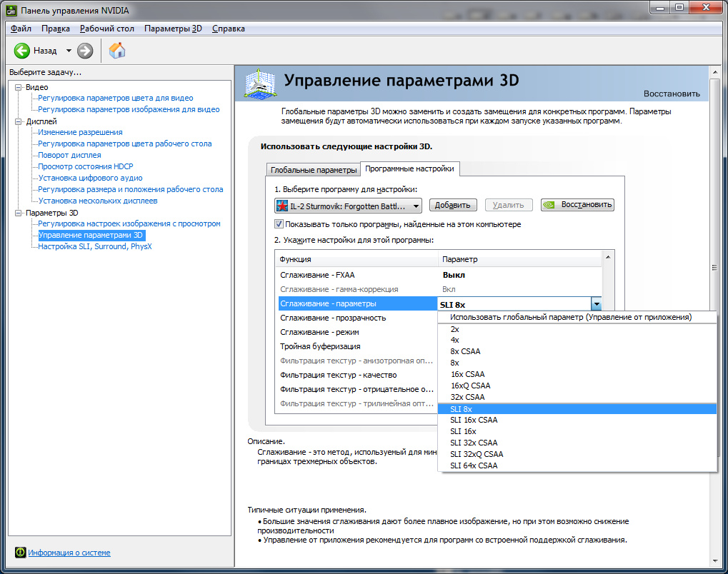728x574 pixels.
Task: Open the Home icon in toolbar
Action: 117,51
